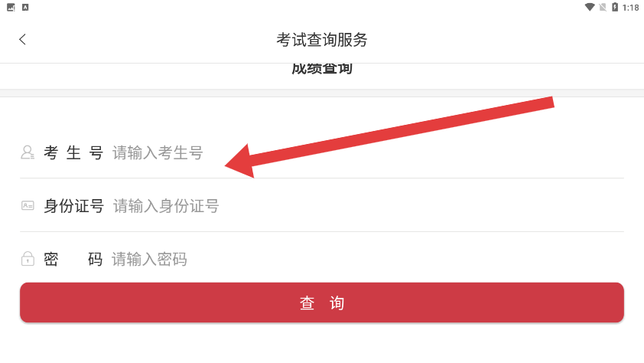Viewport: 644px width, 363px height.
Task: Focus the 请输入考生号 input field
Action: (x=368, y=153)
